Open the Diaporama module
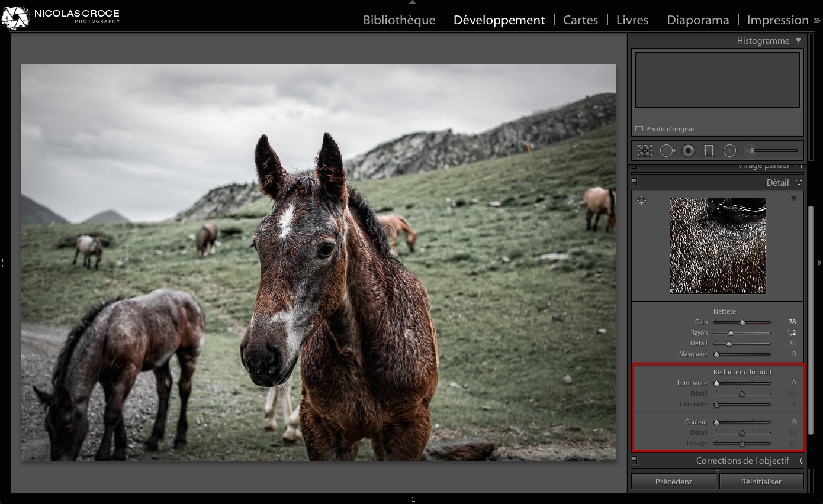 [x=697, y=20]
